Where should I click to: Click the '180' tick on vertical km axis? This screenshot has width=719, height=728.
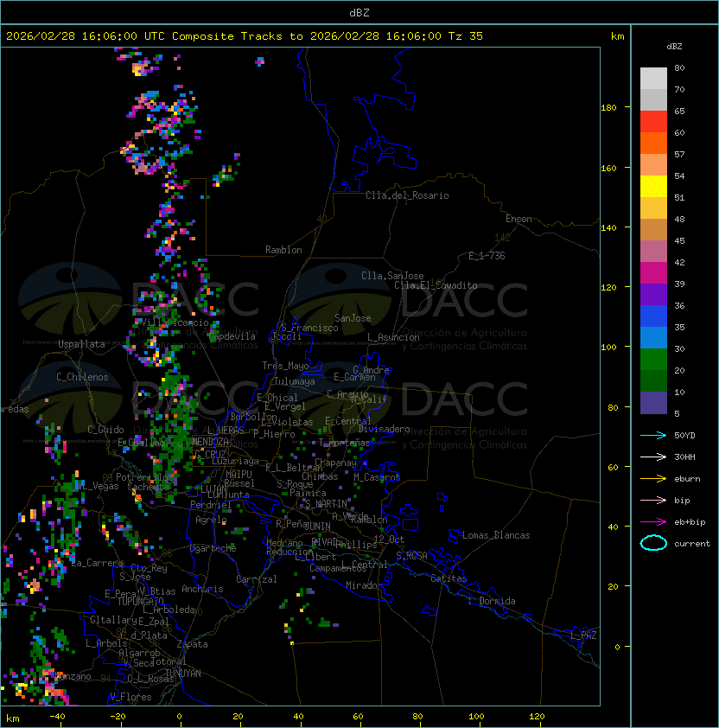(608, 107)
